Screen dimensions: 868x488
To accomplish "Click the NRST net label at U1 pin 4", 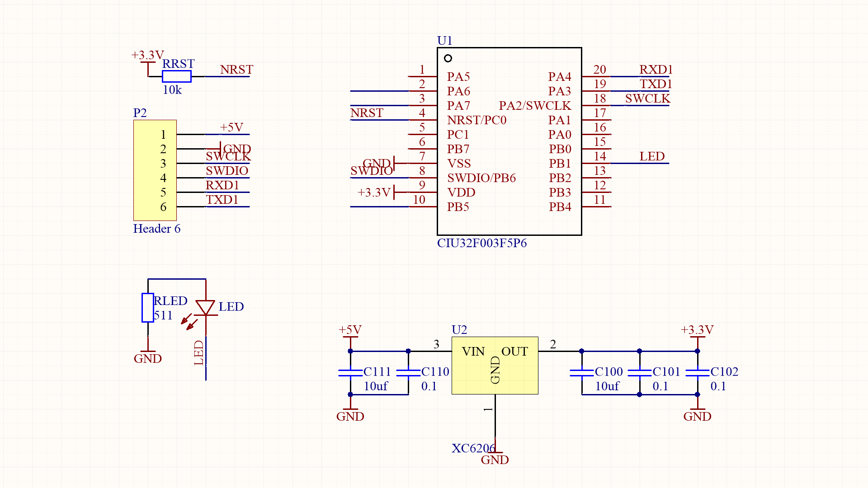I will tap(367, 113).
